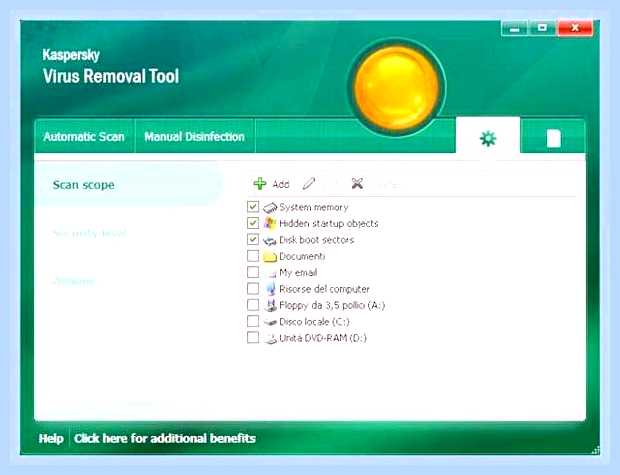The image size is (620, 475).
Task: Select the faded Actions sidebar item
Action: 74,281
